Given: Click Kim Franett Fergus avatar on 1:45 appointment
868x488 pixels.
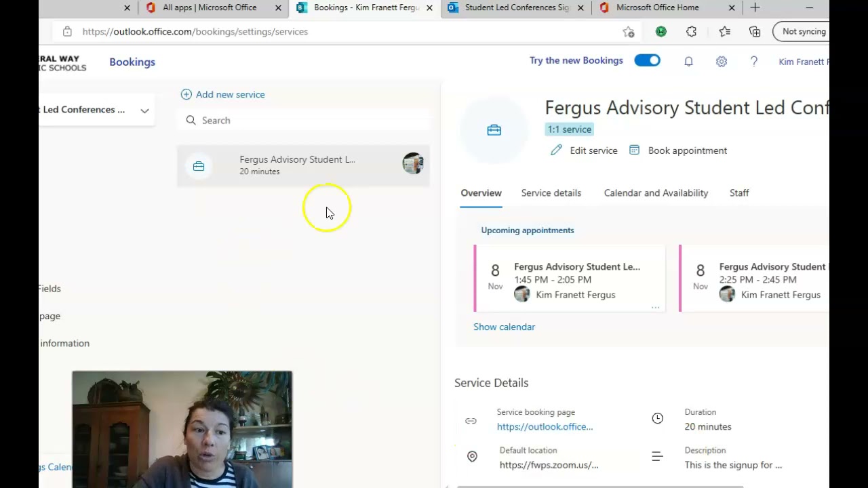Looking at the screenshot, I should pyautogui.click(x=521, y=294).
